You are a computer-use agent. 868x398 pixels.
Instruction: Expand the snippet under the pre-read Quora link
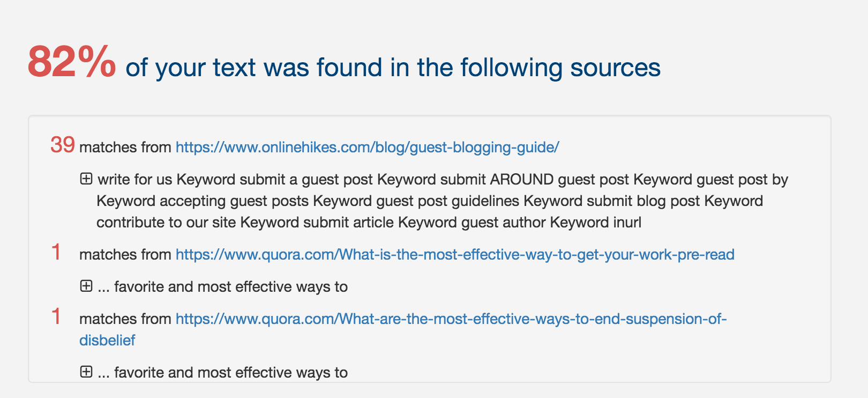tap(86, 286)
